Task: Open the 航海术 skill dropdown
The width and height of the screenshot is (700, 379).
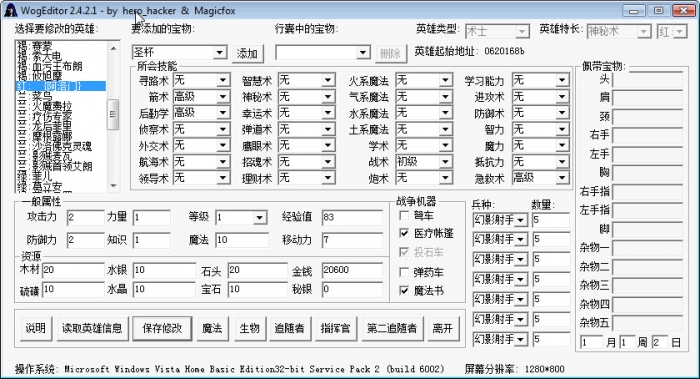Action: (x=223, y=162)
